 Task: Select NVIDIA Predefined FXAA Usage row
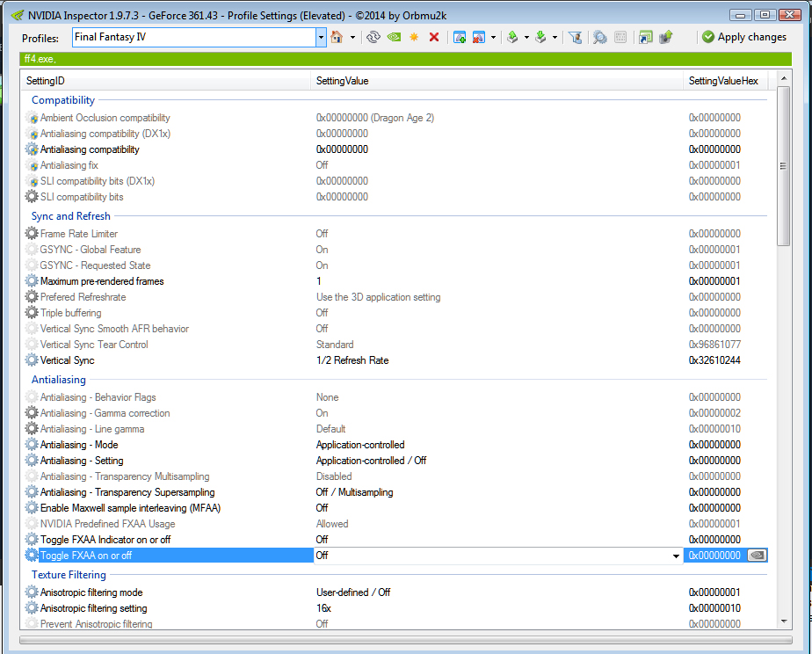click(395, 524)
